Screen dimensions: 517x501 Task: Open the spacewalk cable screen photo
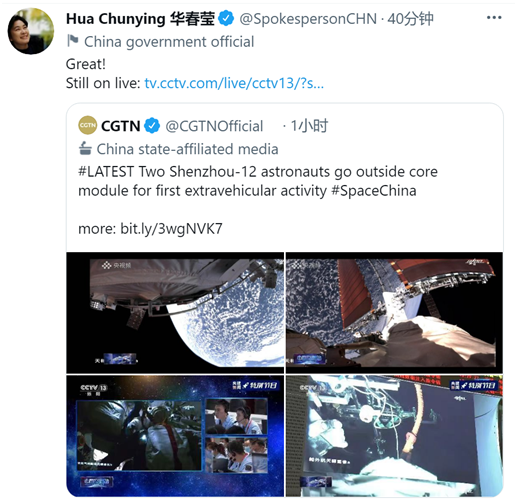(x=394, y=436)
